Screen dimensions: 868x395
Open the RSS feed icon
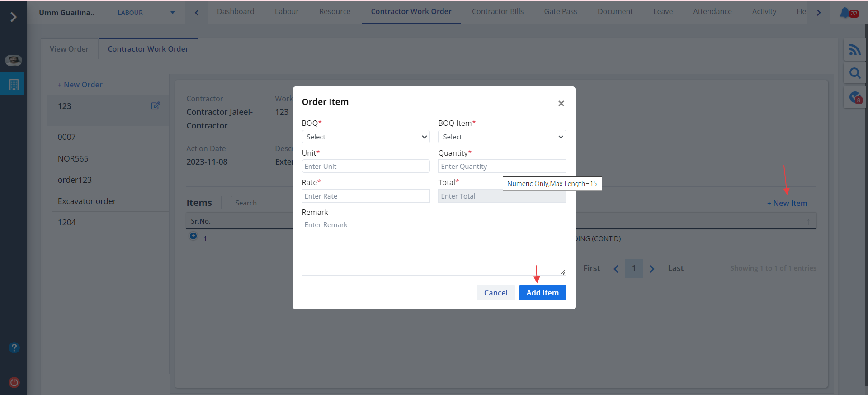[x=854, y=49]
